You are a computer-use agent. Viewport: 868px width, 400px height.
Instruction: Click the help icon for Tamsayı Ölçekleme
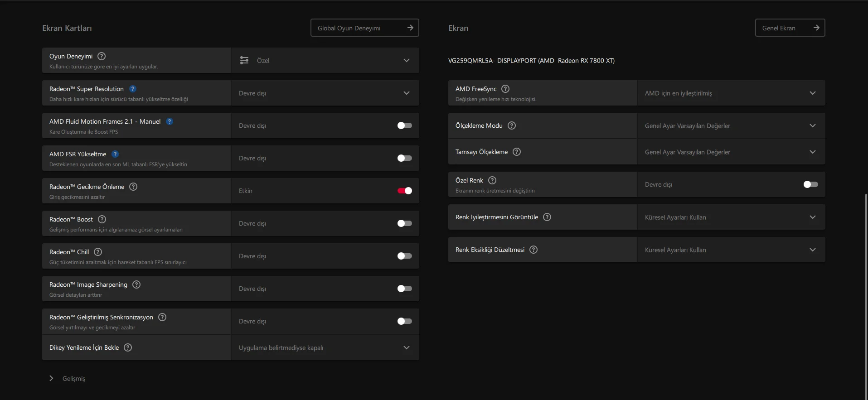(x=517, y=152)
